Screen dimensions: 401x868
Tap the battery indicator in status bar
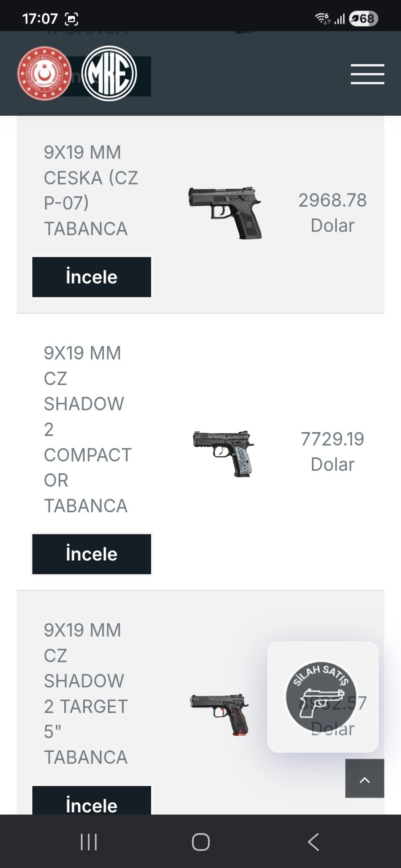click(363, 19)
